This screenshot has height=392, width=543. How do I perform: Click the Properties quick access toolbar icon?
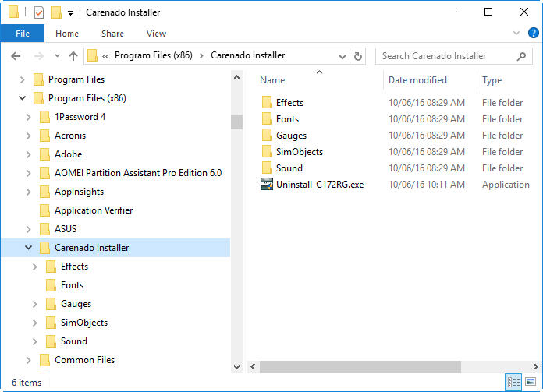39,12
